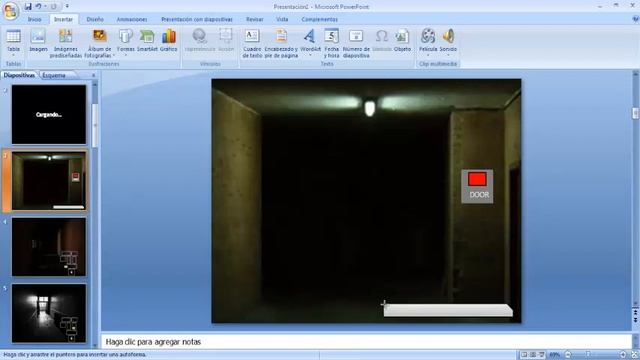Insert an Imagen from file
640x360 pixels.
(38, 41)
